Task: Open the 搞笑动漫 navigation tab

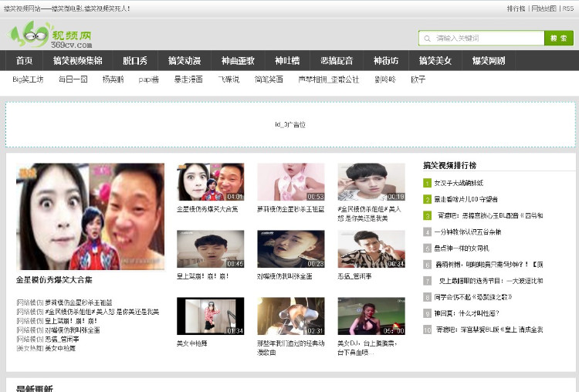Action: [x=185, y=60]
